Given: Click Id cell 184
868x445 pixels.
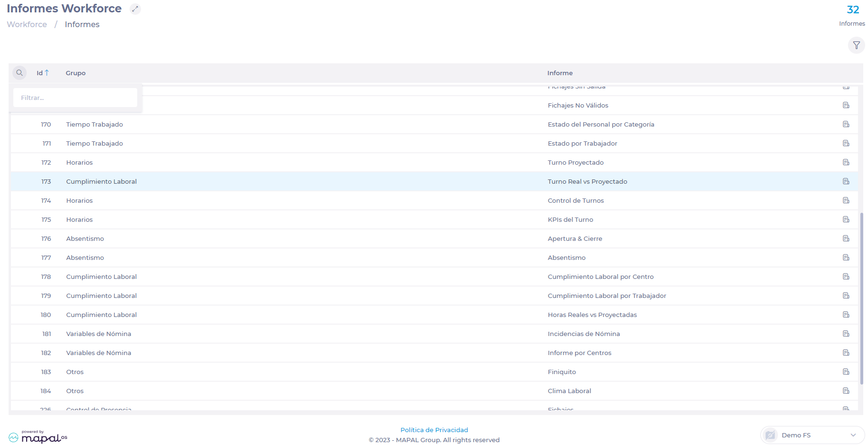Looking at the screenshot, I should coord(46,391).
